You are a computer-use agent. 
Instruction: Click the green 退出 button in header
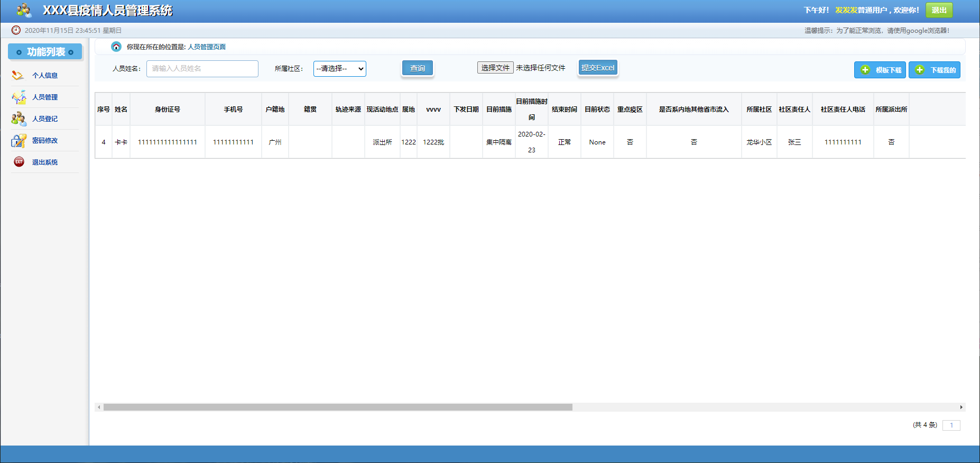[939, 10]
